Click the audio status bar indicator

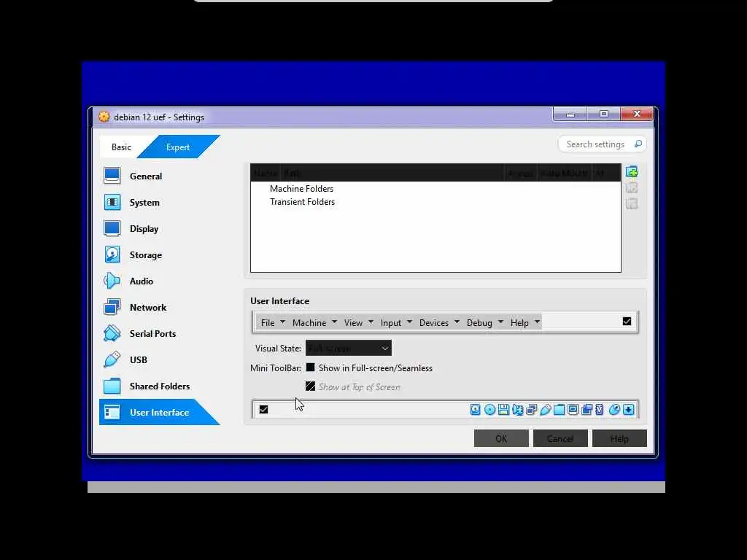(x=518, y=410)
